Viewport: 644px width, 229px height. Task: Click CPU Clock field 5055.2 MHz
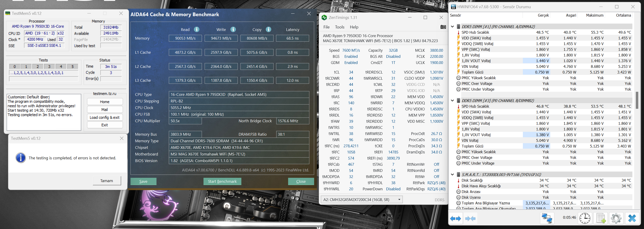tap(239, 108)
